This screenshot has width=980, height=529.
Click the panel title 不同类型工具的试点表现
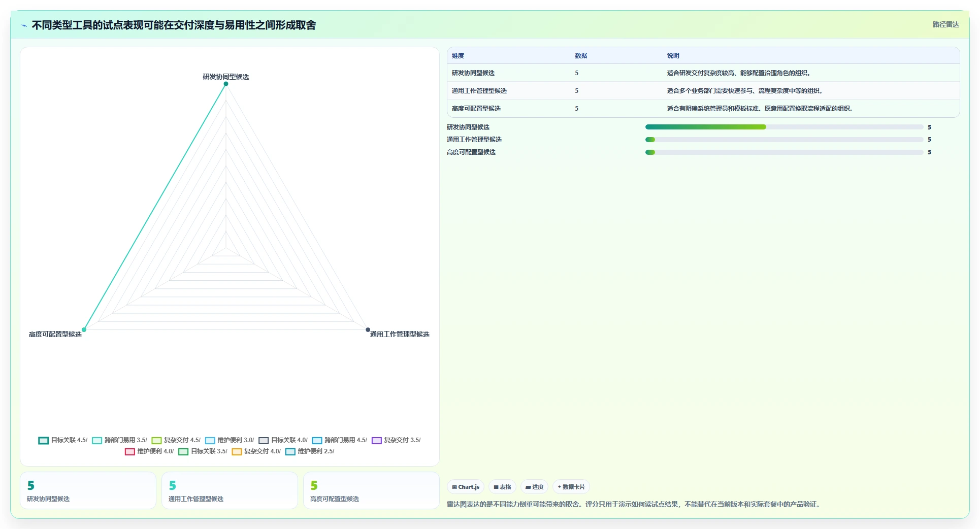(x=174, y=25)
